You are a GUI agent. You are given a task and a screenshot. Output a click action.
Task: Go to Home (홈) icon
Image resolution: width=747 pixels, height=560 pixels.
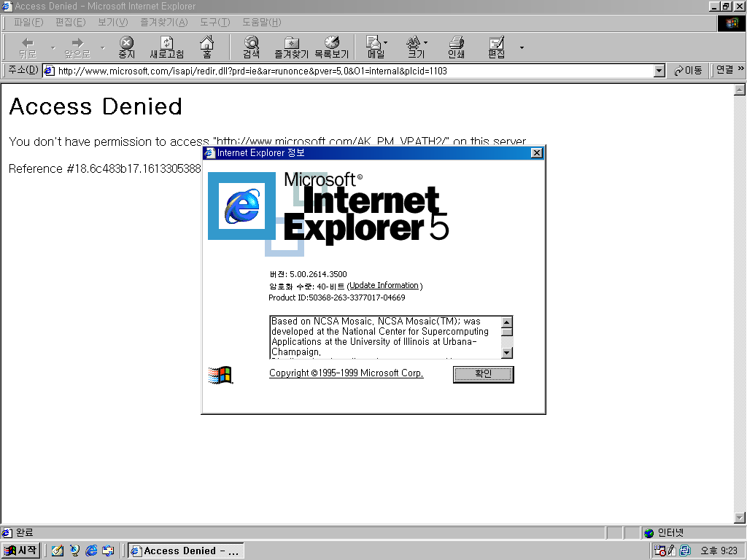point(206,47)
